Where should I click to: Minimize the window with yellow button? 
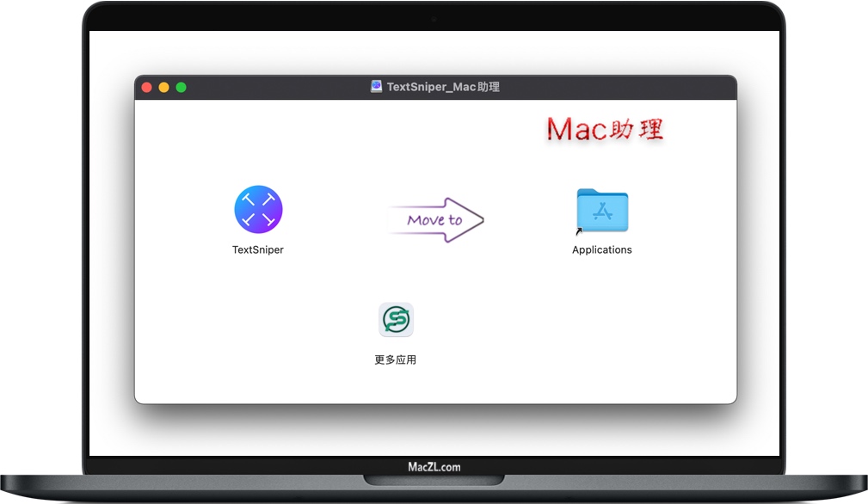coord(163,88)
